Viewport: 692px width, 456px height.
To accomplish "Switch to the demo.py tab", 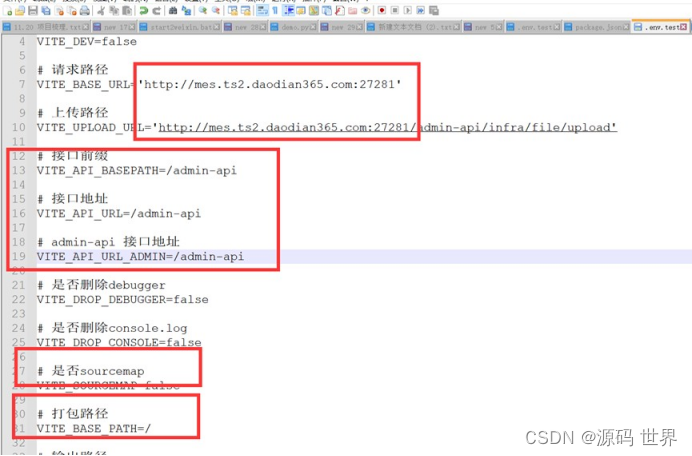I will (293, 27).
